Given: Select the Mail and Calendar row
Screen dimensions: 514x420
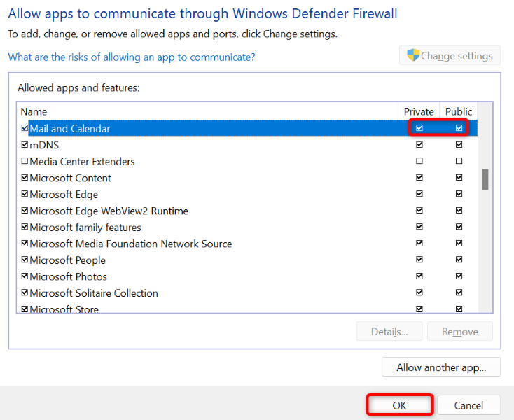Looking at the screenshot, I should point(247,128).
